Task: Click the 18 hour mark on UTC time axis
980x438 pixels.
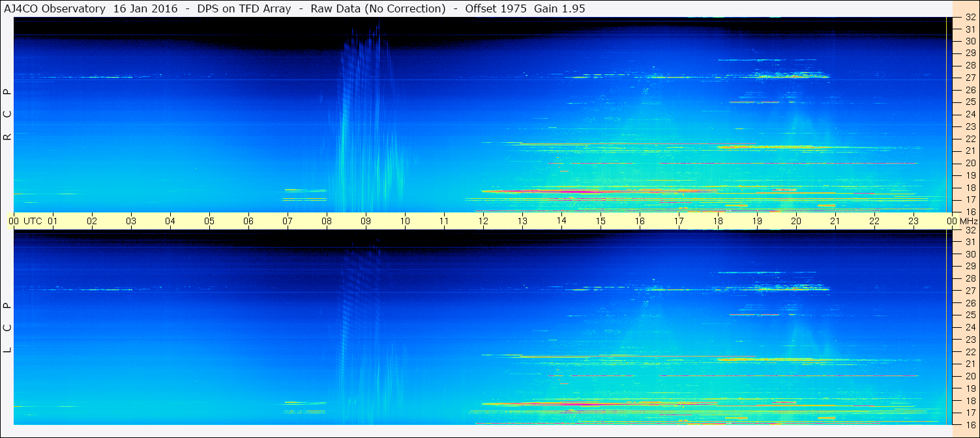Action: (718, 221)
